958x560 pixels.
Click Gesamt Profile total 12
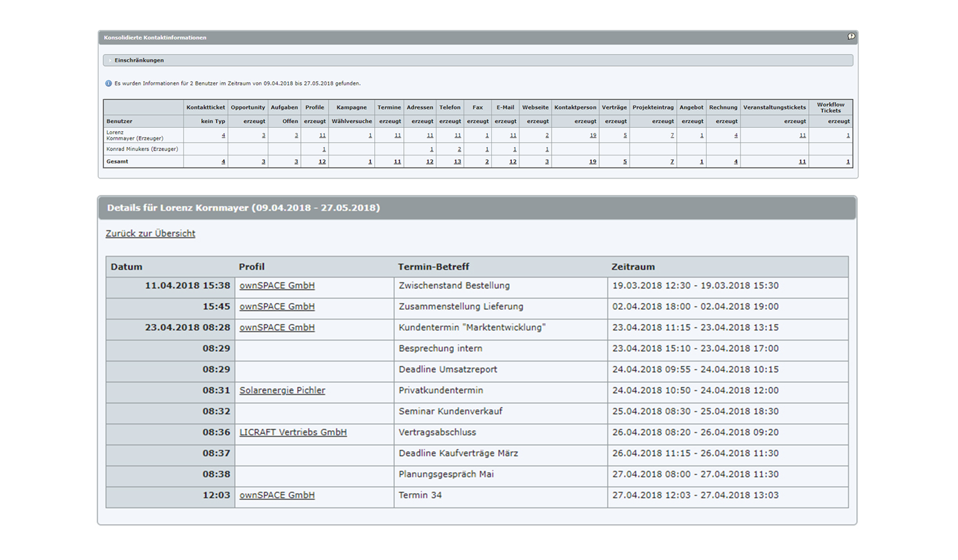(x=322, y=161)
